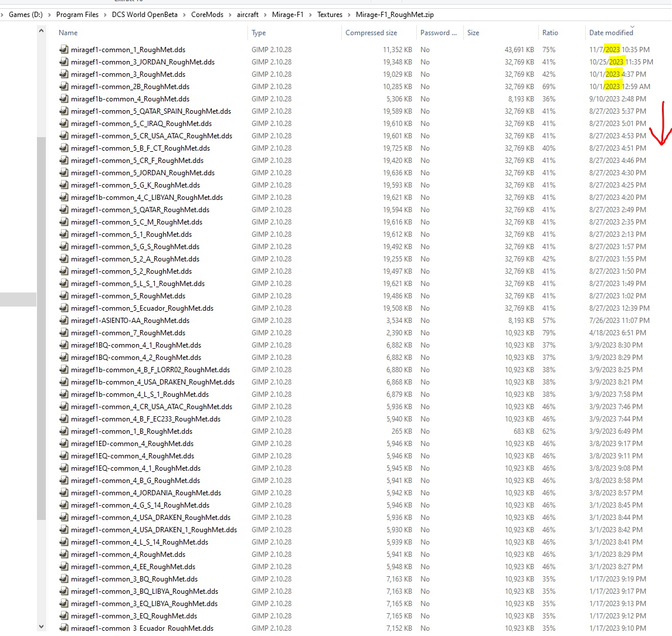Click file icon of miragef1-common_5_2_A_RoughMet.dds

point(64,259)
